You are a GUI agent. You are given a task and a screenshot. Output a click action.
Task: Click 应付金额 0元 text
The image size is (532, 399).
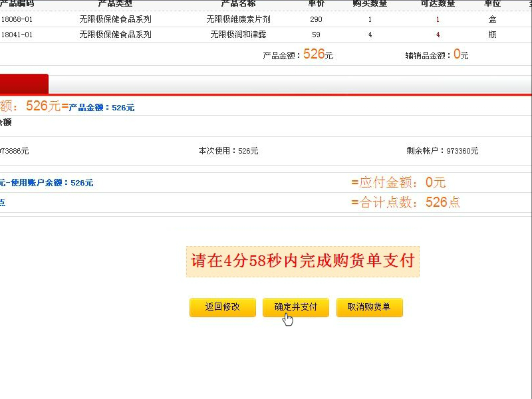[x=398, y=182]
